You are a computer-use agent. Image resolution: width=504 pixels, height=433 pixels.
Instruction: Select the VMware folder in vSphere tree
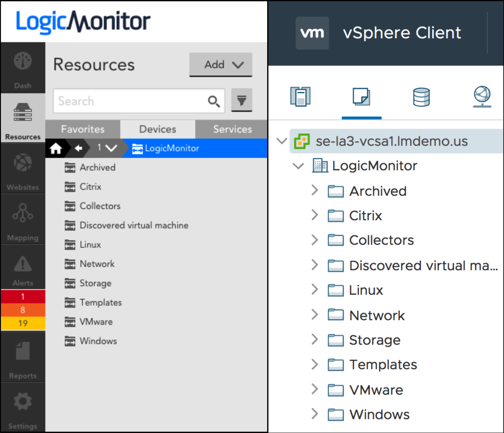click(x=365, y=390)
